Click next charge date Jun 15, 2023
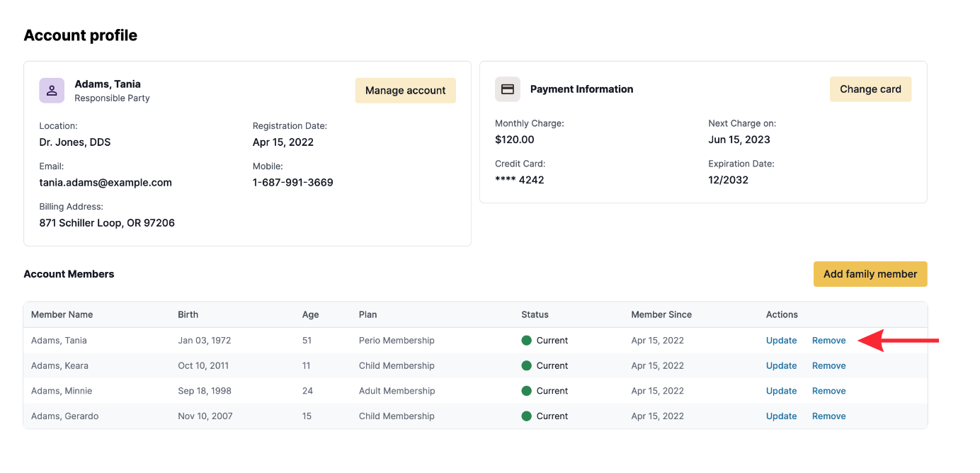The width and height of the screenshot is (980, 473). pos(739,139)
